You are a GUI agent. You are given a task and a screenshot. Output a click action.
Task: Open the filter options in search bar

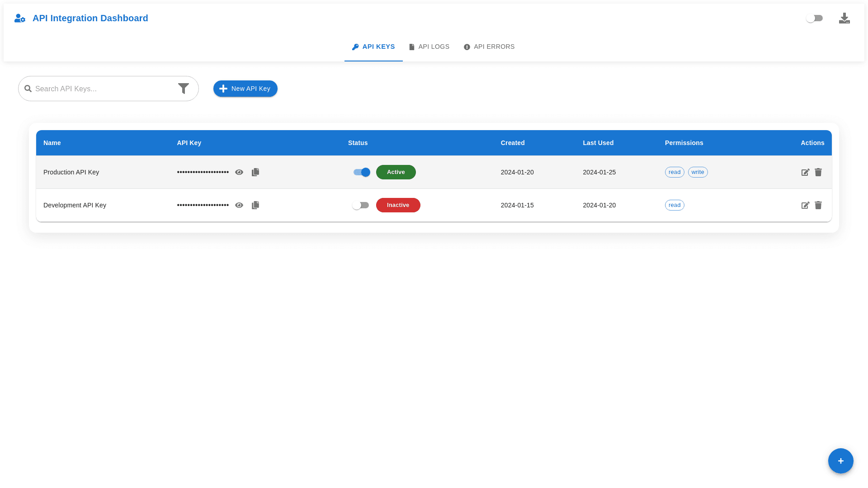[184, 89]
